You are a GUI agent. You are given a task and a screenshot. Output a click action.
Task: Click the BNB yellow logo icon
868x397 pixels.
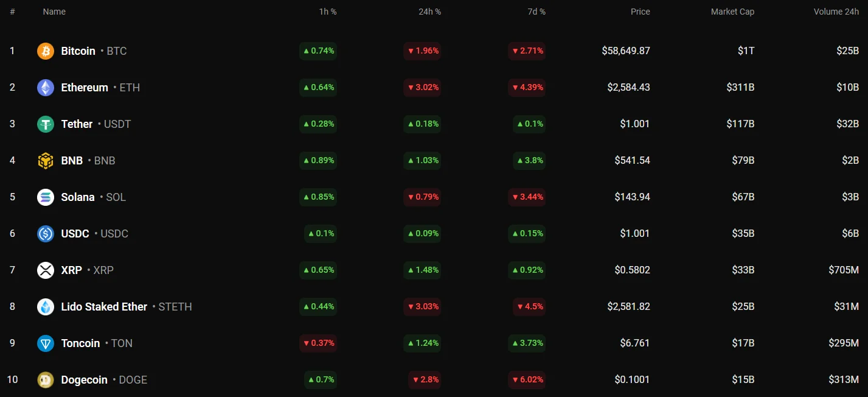pyautogui.click(x=46, y=161)
